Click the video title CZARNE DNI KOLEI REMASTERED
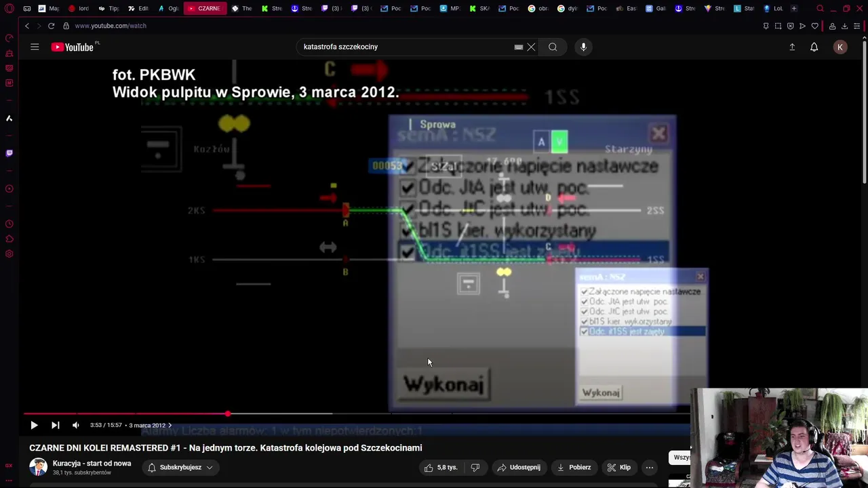Viewport: 868px width, 488px height. [x=226, y=448]
